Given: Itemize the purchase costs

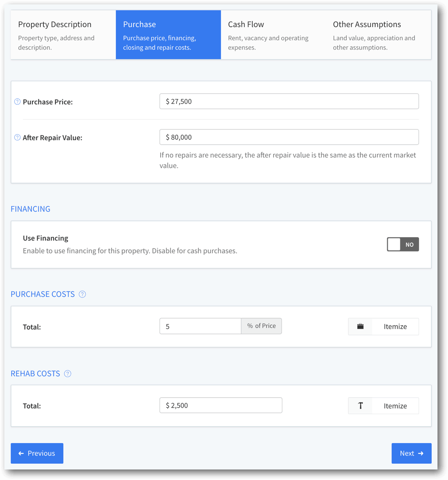Looking at the screenshot, I should 384,327.
